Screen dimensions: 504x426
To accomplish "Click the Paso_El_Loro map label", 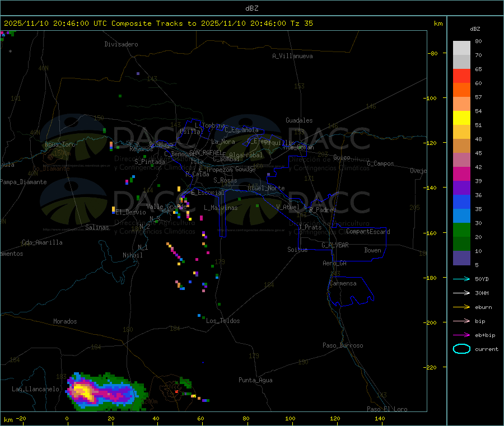I will 387,409.
